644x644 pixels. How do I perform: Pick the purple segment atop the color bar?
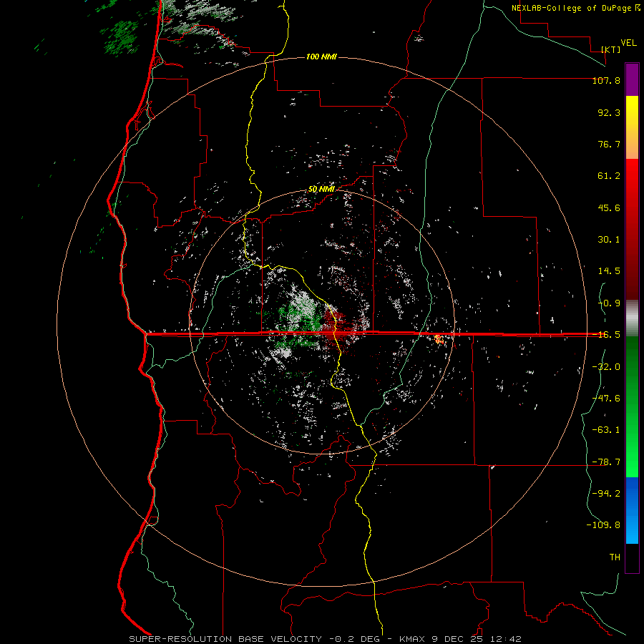click(x=632, y=80)
